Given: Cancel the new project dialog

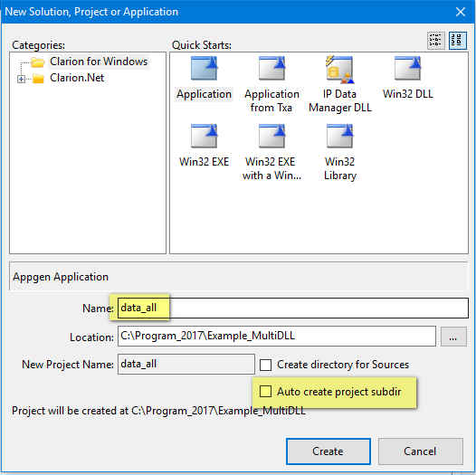Looking at the screenshot, I should click(x=421, y=451).
